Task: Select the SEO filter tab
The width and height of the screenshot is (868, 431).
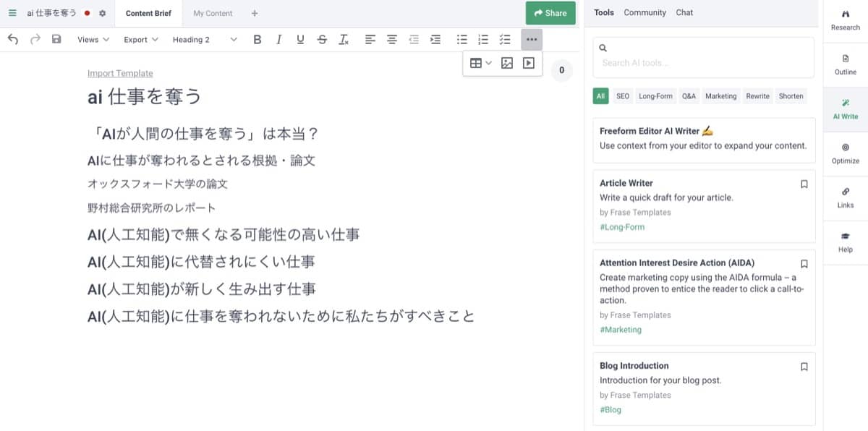Action: (x=622, y=95)
